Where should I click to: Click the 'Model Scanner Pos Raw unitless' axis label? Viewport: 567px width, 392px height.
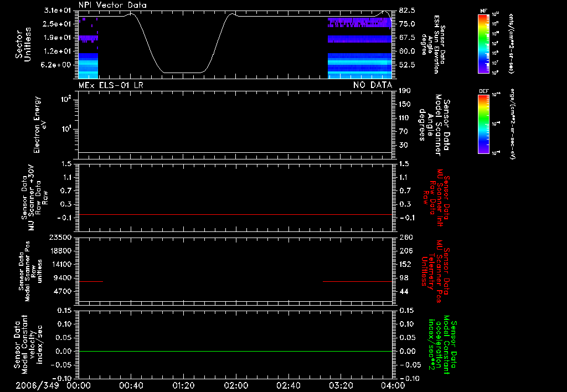(30, 271)
